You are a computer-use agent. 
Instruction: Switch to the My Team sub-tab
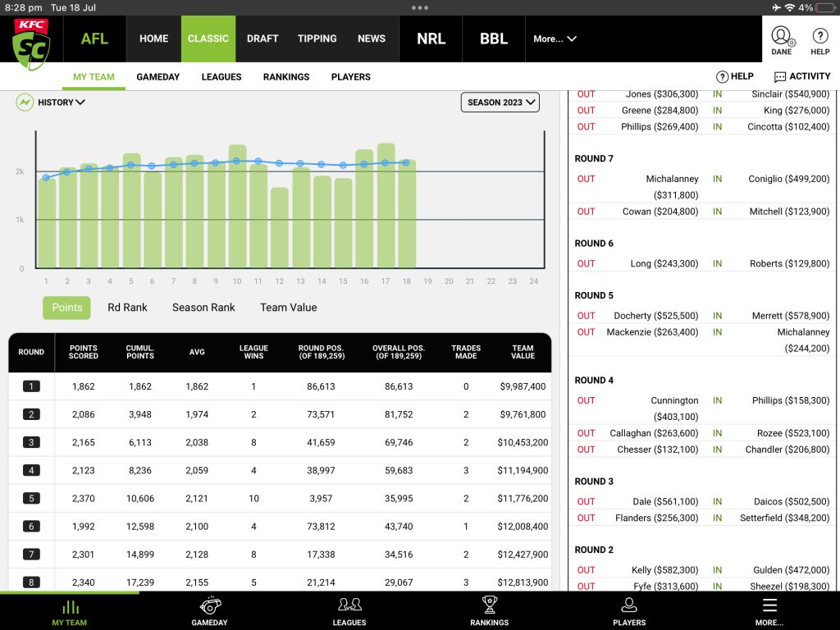pos(94,77)
